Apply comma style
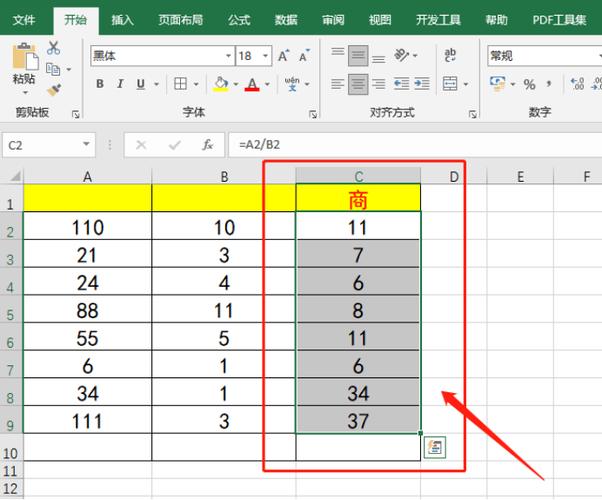 [549, 84]
